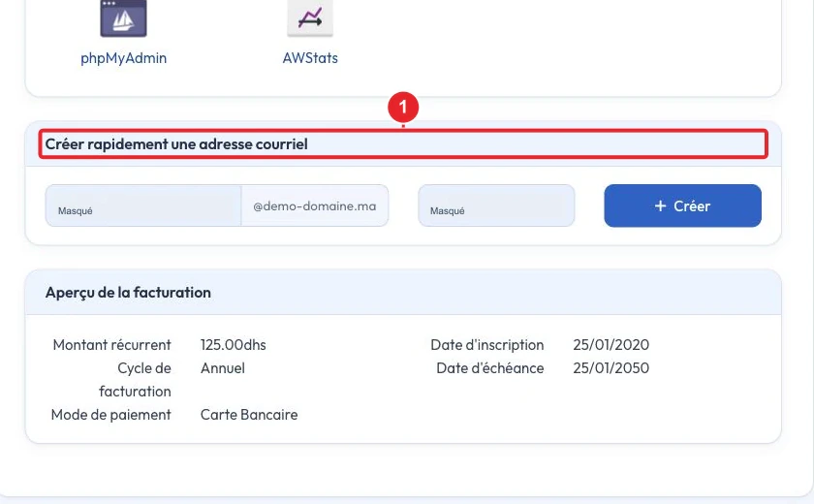Open the phpMyAdmin sailboat icon
Image resolution: width=814 pixels, height=504 pixels.
pyautogui.click(x=124, y=18)
